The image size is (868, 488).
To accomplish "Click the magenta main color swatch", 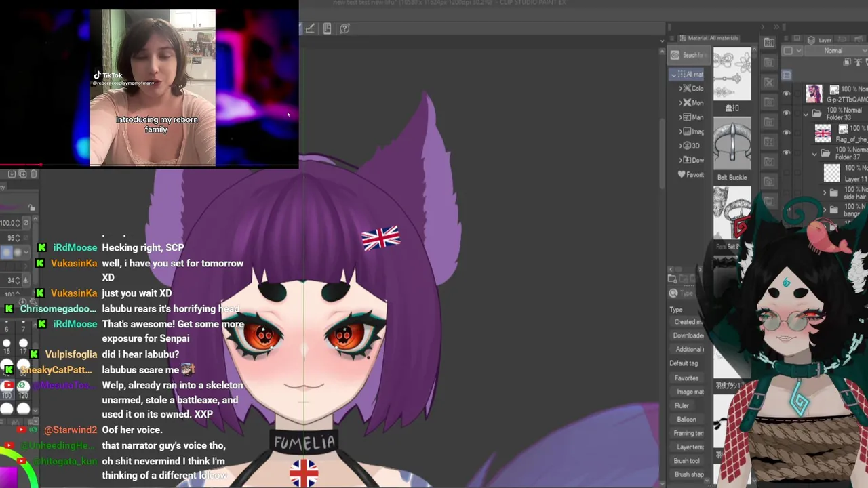I will (8, 476).
